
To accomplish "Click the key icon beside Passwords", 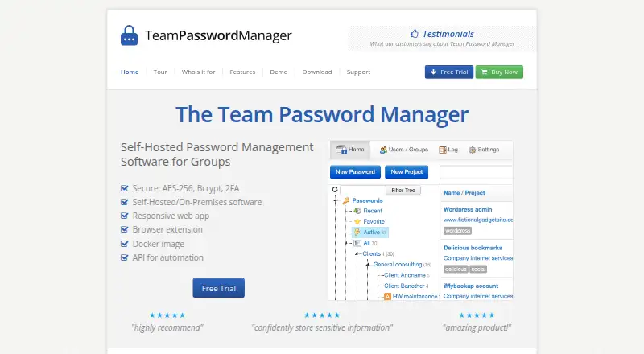I will tap(346, 200).
